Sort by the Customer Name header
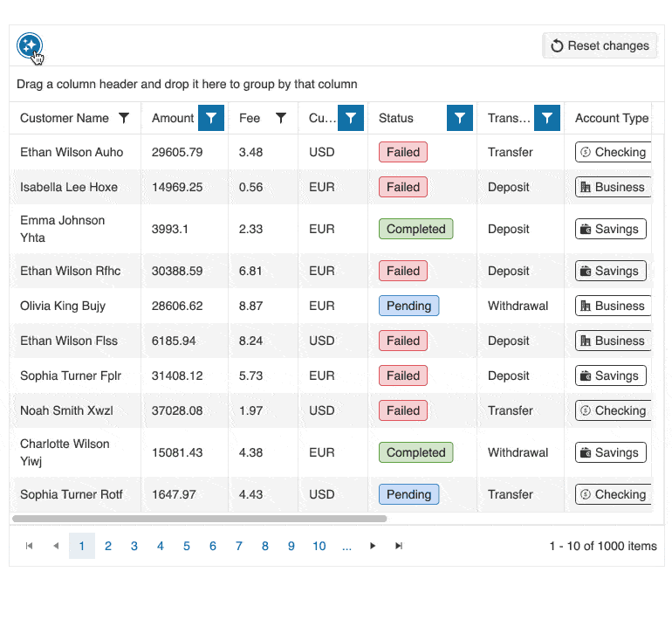 65,118
